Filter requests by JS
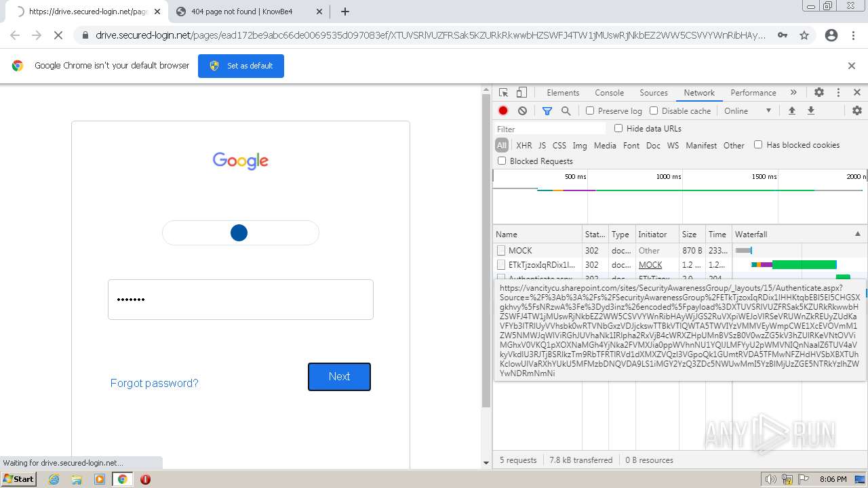Viewport: 868px width, 488px height. [542, 145]
